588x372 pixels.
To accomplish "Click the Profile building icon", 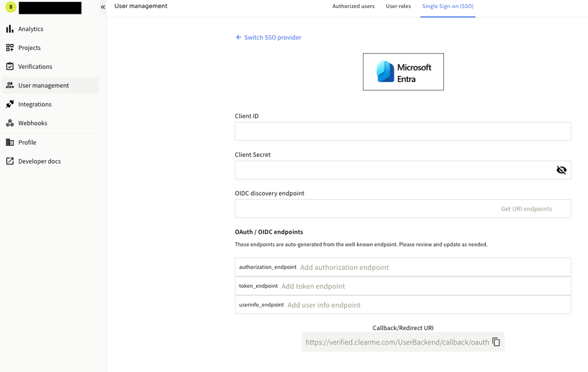I will click(x=10, y=142).
